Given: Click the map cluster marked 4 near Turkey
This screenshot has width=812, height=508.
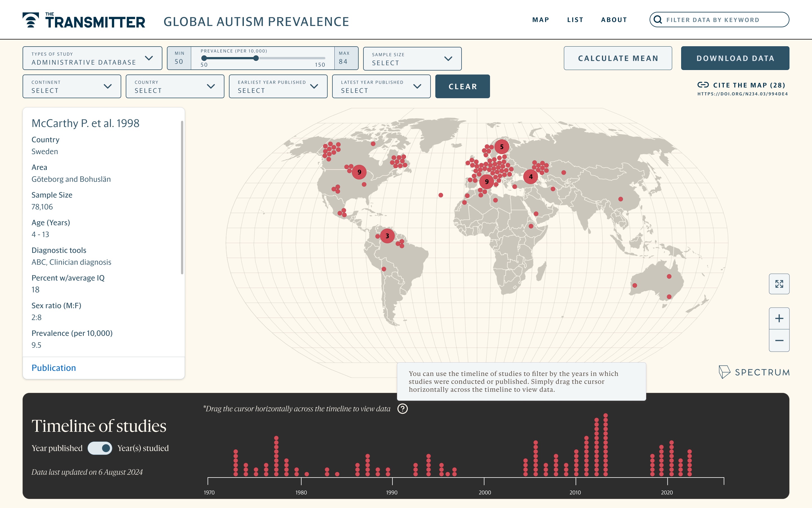Looking at the screenshot, I should (531, 176).
